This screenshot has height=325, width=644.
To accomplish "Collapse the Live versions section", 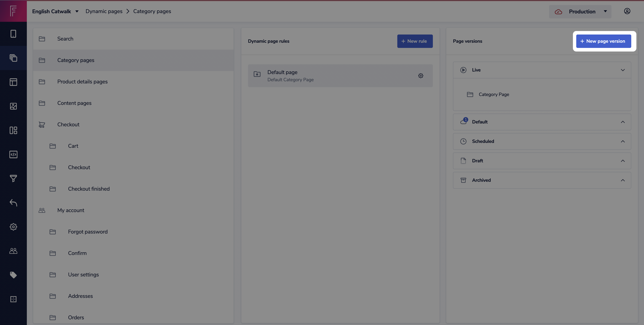I will tap(623, 70).
